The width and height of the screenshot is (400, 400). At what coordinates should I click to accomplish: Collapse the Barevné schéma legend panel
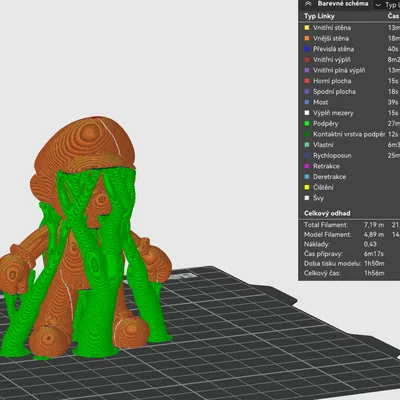pos(308,4)
